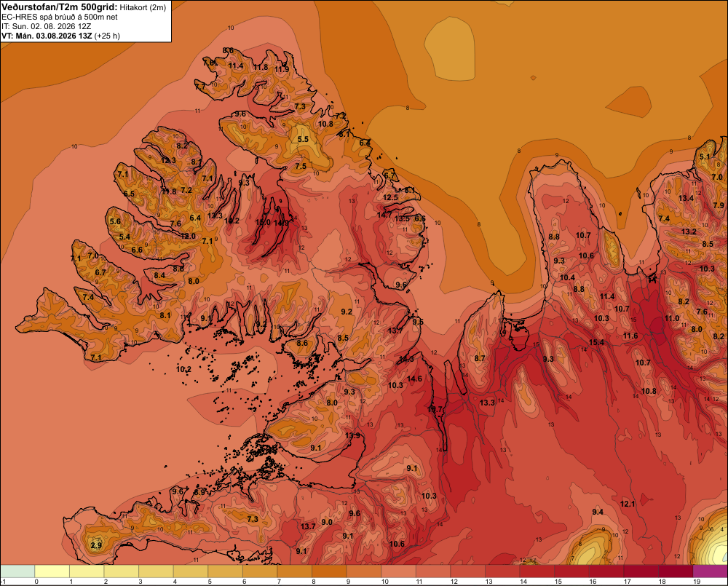Select the 13.4 temperature value
This screenshot has width=728, height=586.
[x=686, y=198]
